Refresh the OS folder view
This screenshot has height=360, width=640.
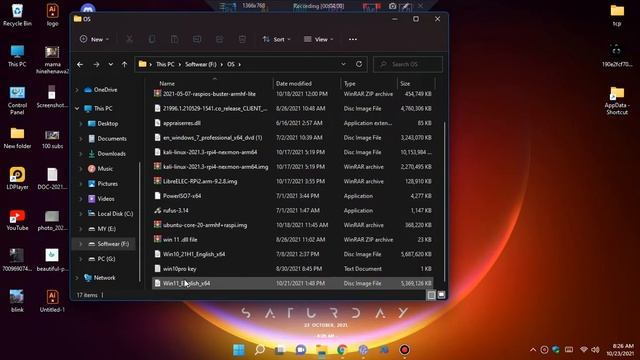click(x=359, y=64)
